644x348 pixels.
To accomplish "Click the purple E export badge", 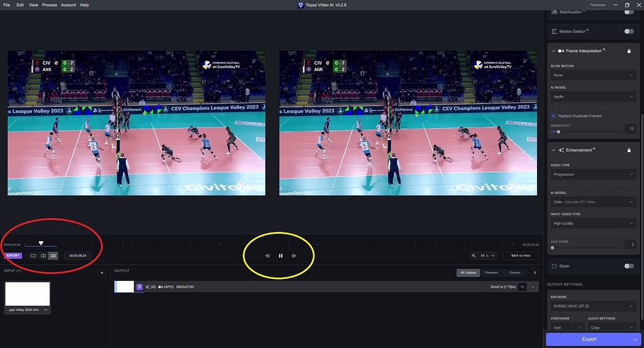I will coord(139,287).
